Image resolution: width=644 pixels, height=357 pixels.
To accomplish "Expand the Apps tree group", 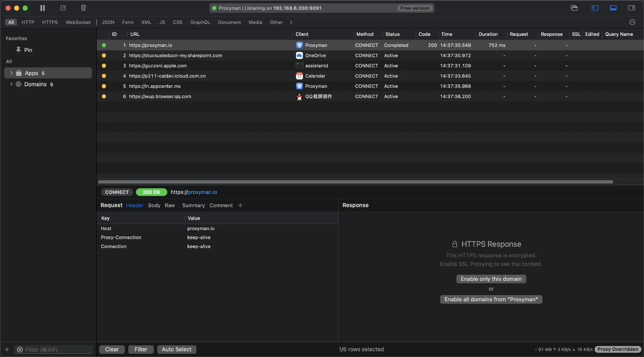I will coord(11,73).
